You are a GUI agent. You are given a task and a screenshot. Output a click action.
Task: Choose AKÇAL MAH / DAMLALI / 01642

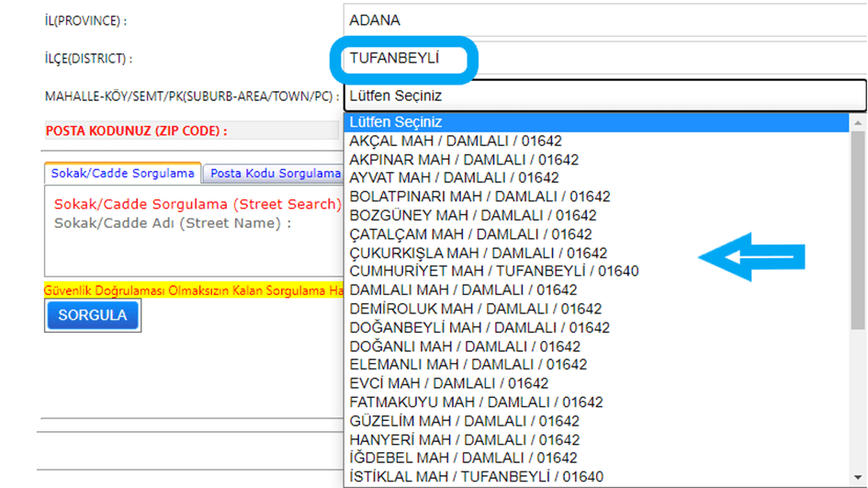(x=468, y=141)
